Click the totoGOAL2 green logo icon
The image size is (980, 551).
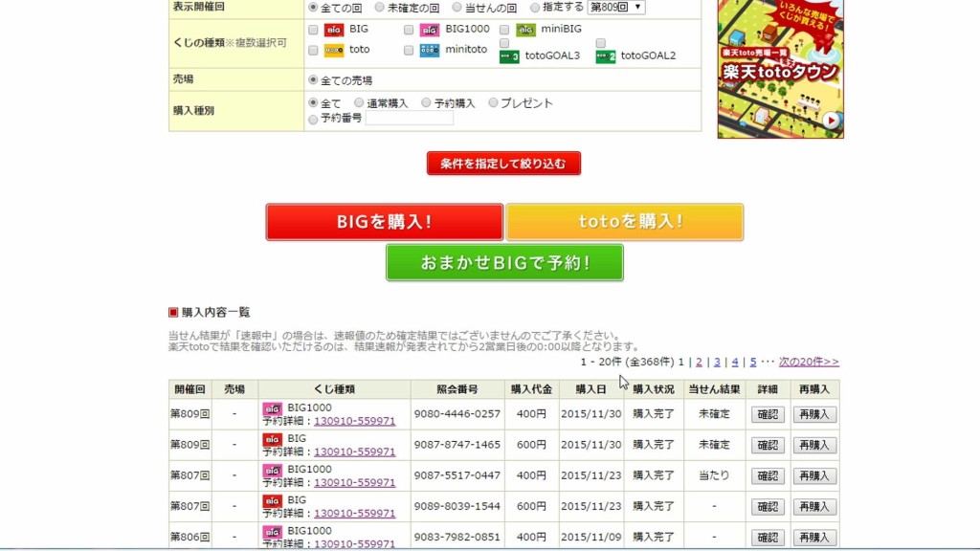tap(605, 56)
